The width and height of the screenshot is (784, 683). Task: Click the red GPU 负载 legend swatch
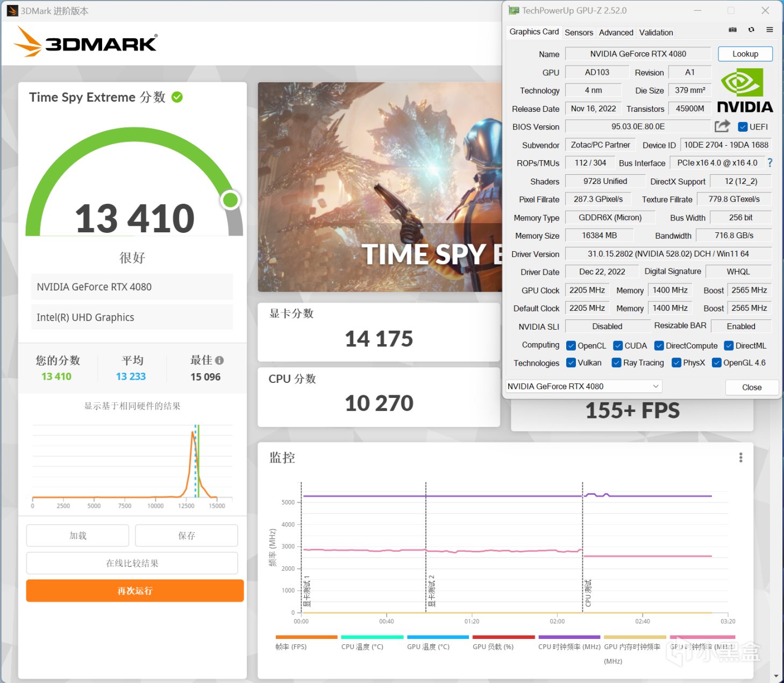(504, 637)
